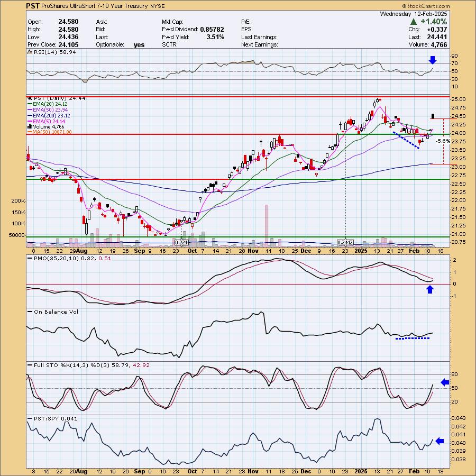The width and height of the screenshot is (476, 476).
Task: Click the ProShares UltraShort 7-10 Year Treasury title
Action: pos(94,6)
